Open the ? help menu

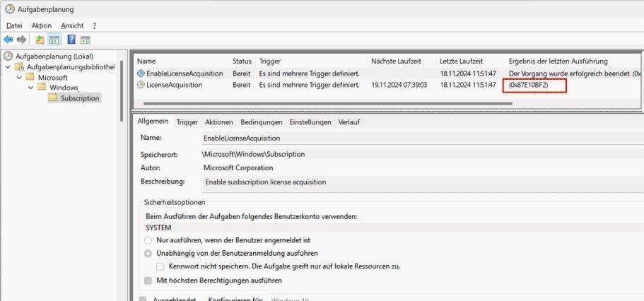point(94,25)
